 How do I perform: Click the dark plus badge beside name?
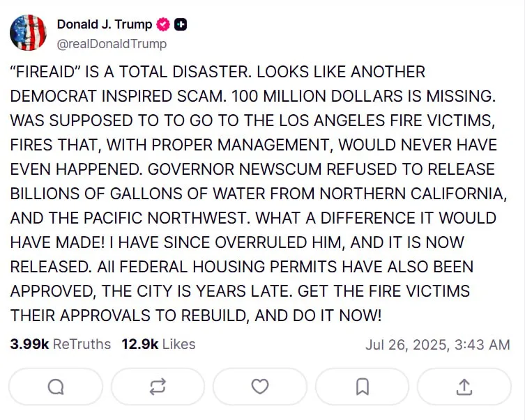pyautogui.click(x=181, y=24)
